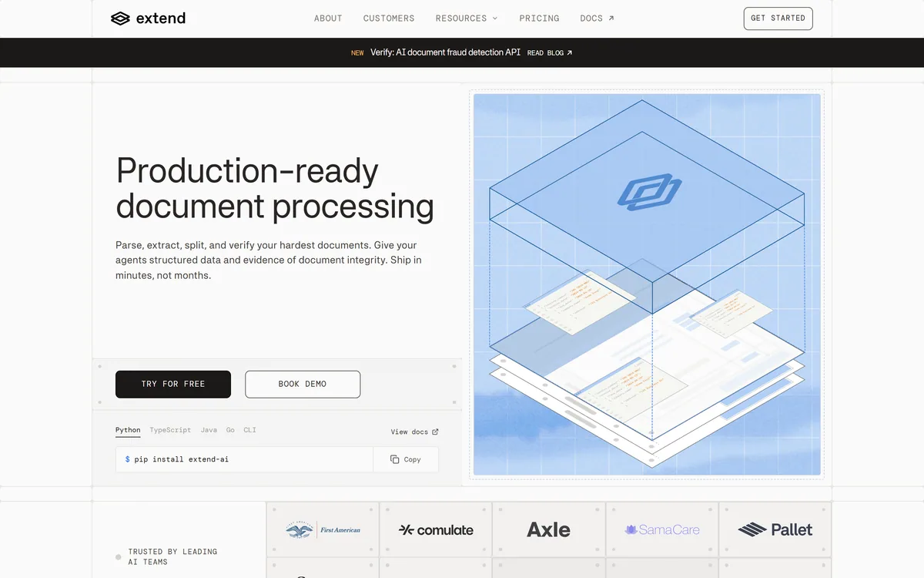Viewport: 924px width, 578px height.
Task: Open the View docs link
Action: [414, 432]
